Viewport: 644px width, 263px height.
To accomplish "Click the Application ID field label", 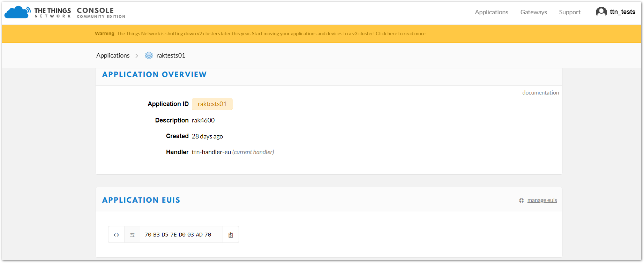I will point(168,104).
